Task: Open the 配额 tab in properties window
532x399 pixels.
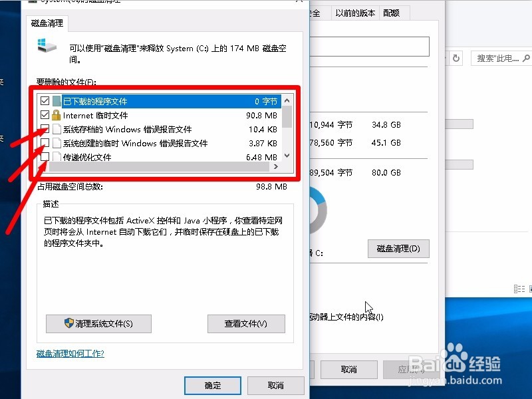Action: pos(392,13)
